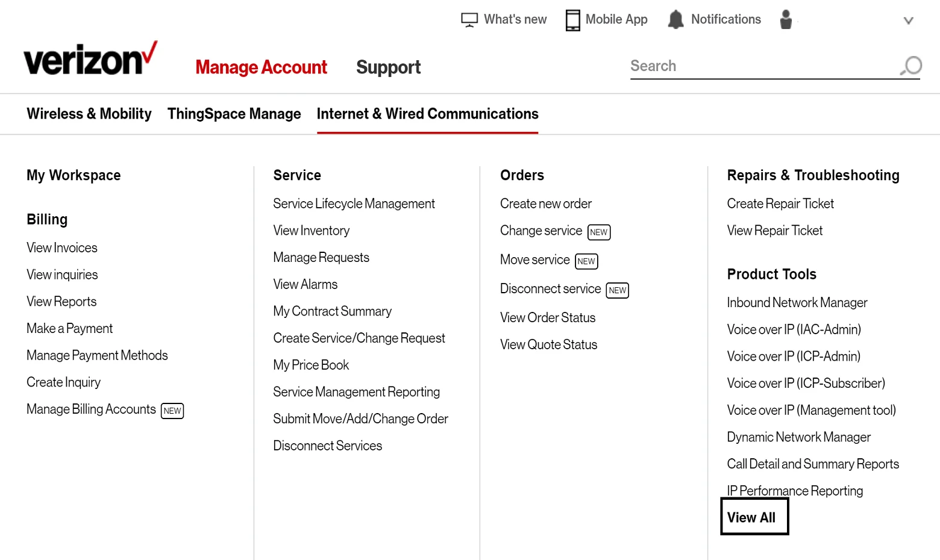
Task: Switch to Wireless & Mobility tab
Action: [x=89, y=114]
